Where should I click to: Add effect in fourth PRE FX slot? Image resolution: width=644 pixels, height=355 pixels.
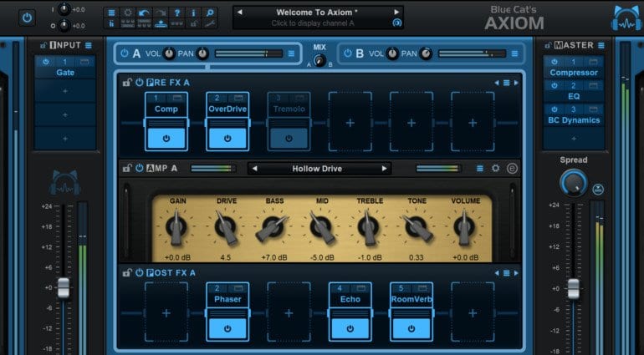(x=350, y=123)
